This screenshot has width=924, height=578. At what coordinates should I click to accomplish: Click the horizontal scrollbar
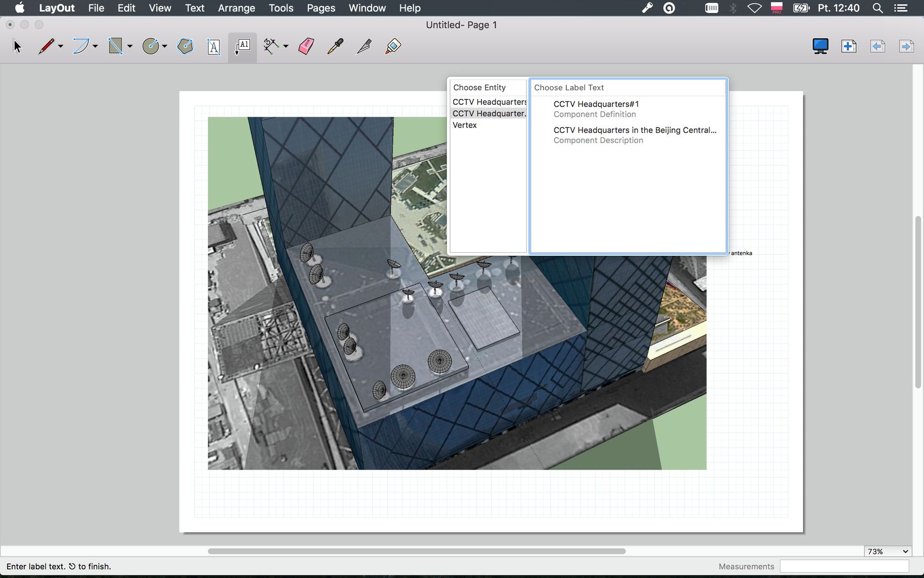tap(417, 551)
